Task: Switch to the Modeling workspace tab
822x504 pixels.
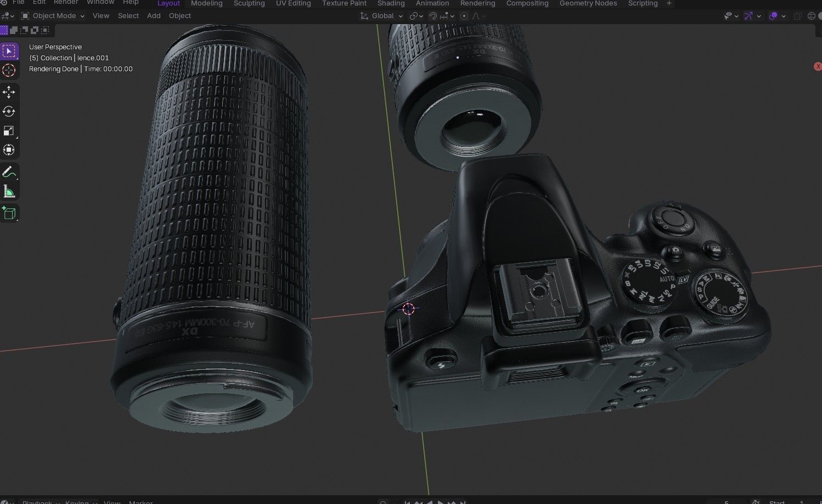Action: pyautogui.click(x=207, y=3)
